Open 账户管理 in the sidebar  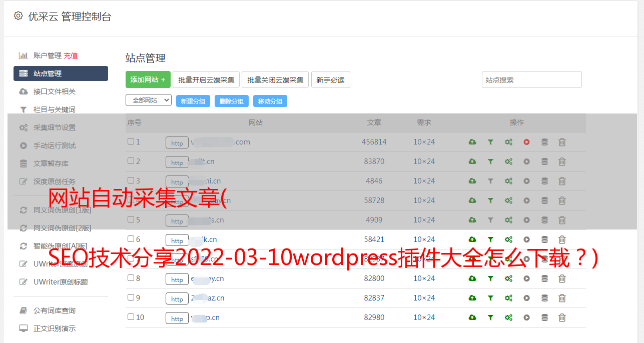[47, 55]
